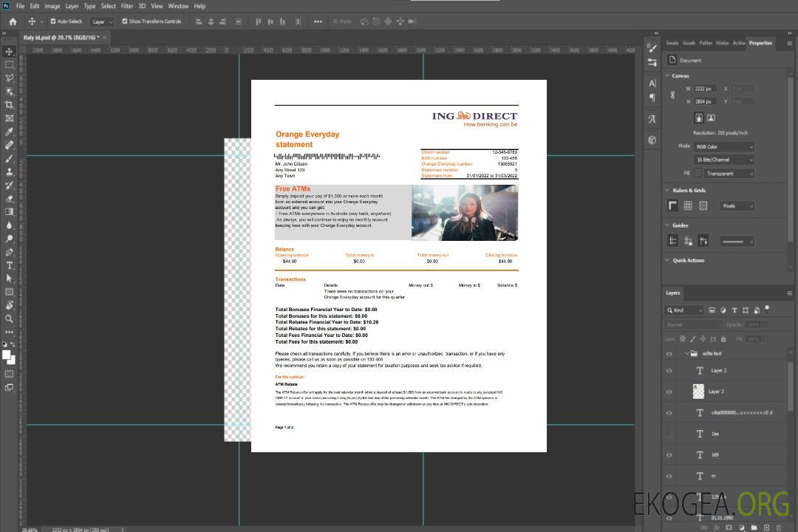Select the Eyedropper tool

9,132
